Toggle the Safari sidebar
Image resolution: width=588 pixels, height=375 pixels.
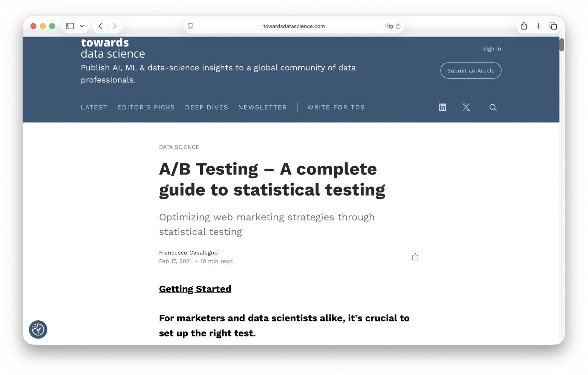pyautogui.click(x=70, y=26)
